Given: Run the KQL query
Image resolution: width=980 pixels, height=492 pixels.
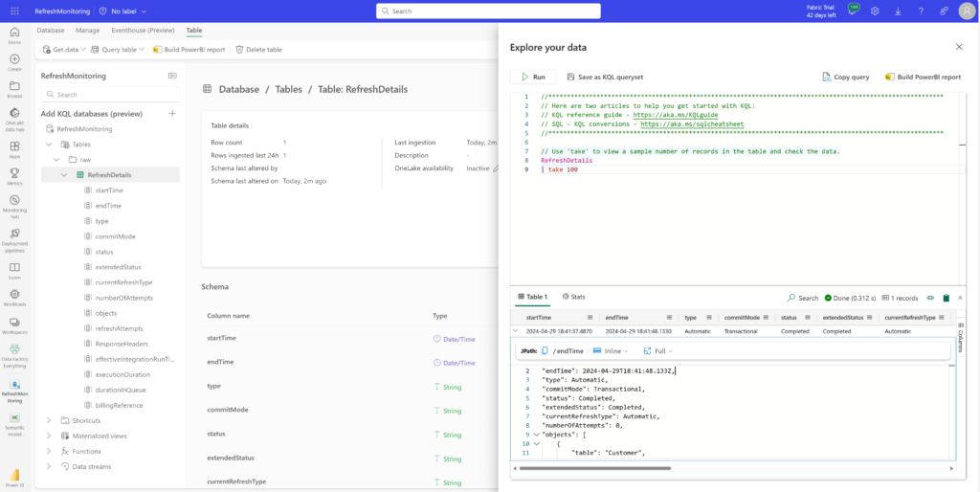Looking at the screenshot, I should point(533,77).
